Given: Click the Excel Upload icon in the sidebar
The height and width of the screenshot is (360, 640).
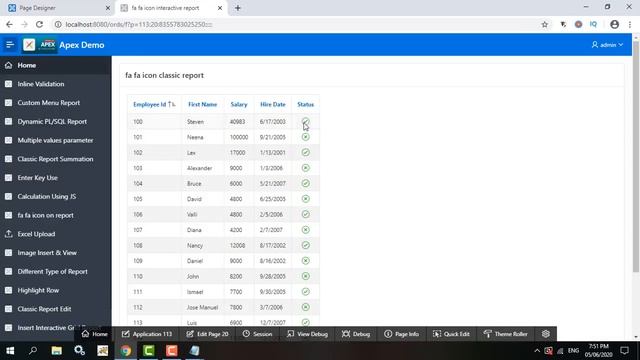Looking at the screenshot, I should (9, 234).
